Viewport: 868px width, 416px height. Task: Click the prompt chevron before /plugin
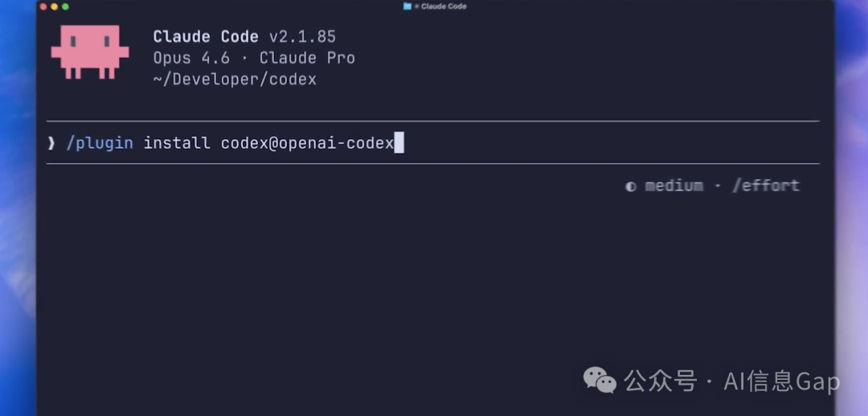click(51, 143)
